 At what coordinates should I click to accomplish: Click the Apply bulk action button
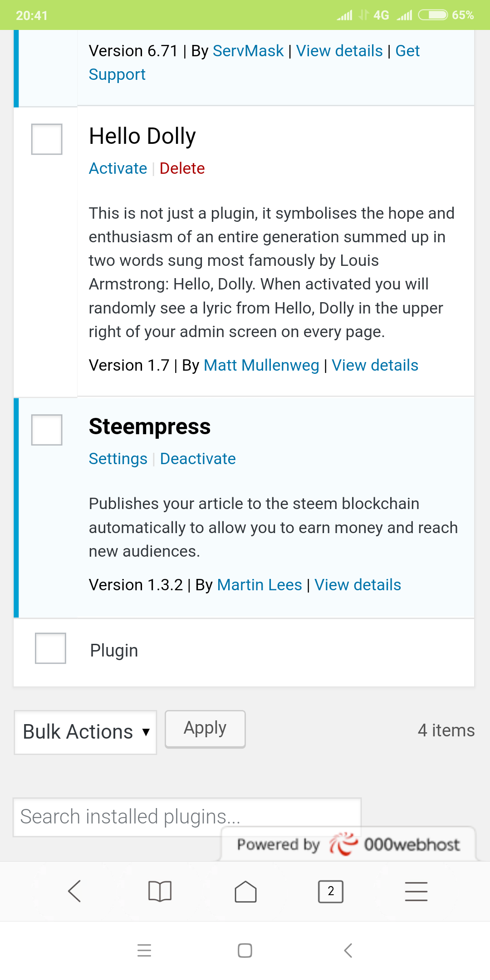(205, 729)
